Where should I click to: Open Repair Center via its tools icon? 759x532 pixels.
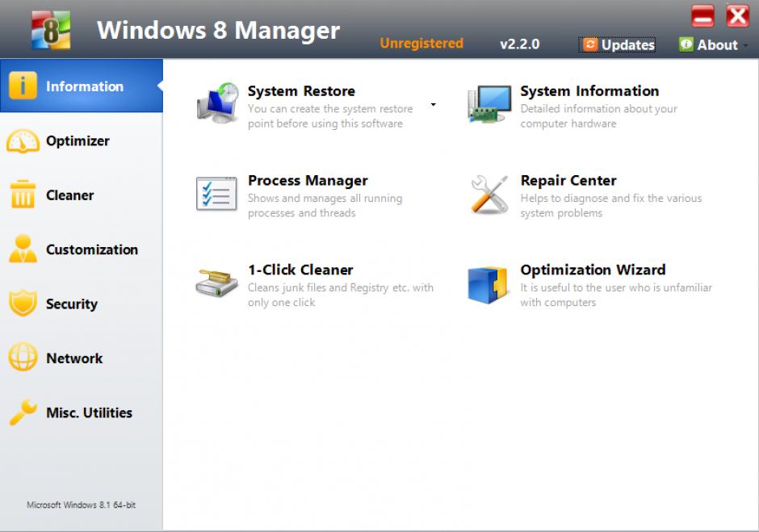pyautogui.click(x=489, y=194)
